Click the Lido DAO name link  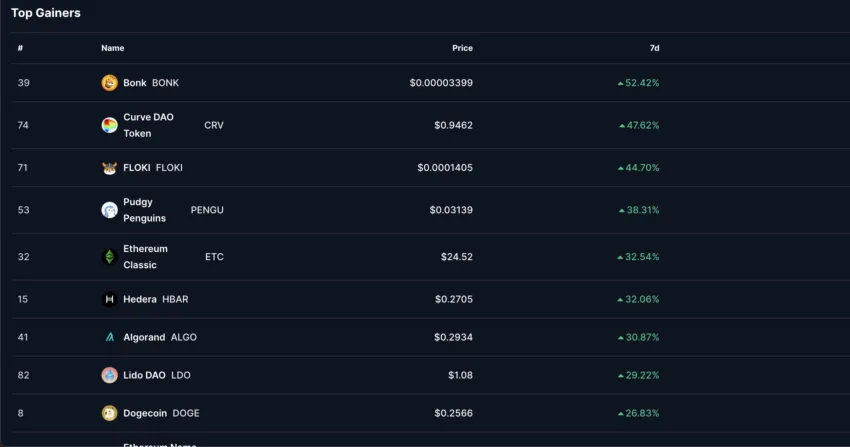click(x=144, y=375)
